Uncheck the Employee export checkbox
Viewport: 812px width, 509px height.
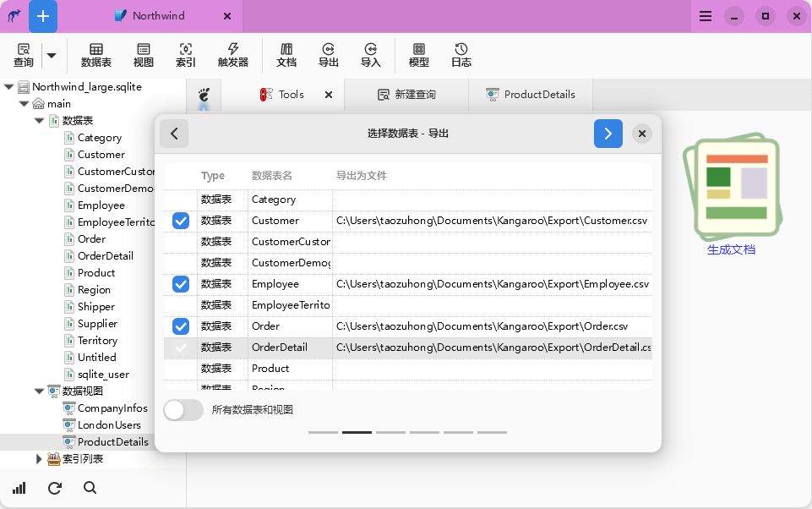coord(181,284)
